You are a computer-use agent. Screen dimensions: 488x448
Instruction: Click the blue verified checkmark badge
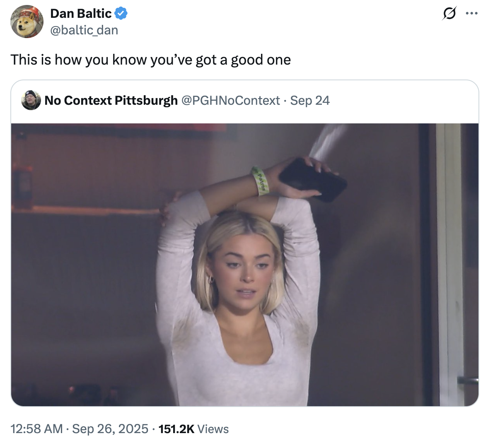pos(121,14)
